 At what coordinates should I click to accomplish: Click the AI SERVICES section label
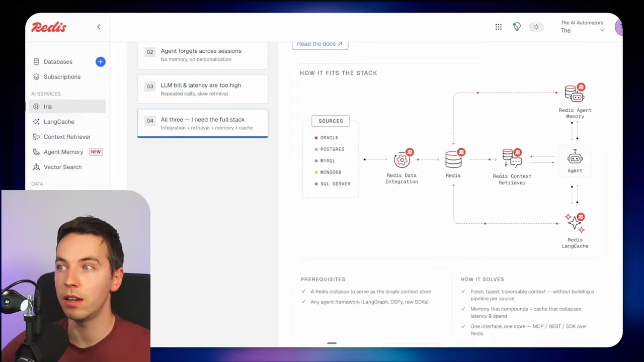46,94
